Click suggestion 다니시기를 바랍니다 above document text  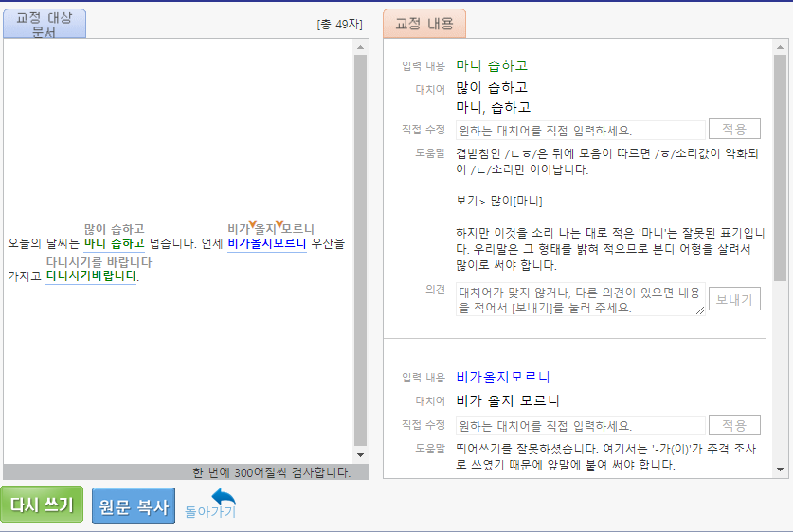(x=99, y=262)
